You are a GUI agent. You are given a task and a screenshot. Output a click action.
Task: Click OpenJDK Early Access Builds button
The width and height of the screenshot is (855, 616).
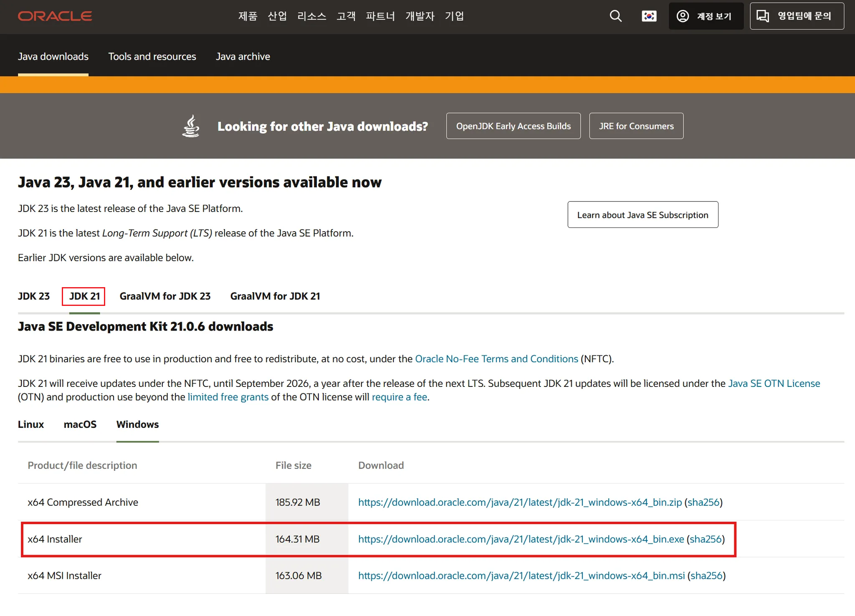coord(513,126)
